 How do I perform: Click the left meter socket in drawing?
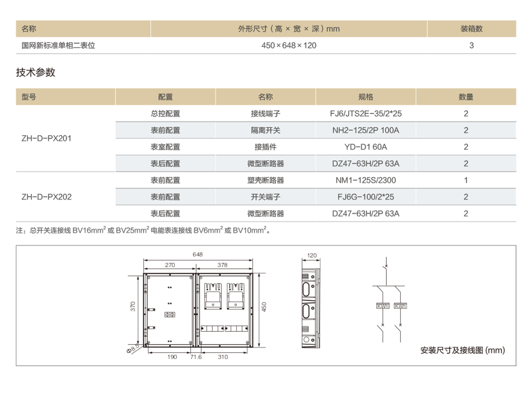click(213, 296)
